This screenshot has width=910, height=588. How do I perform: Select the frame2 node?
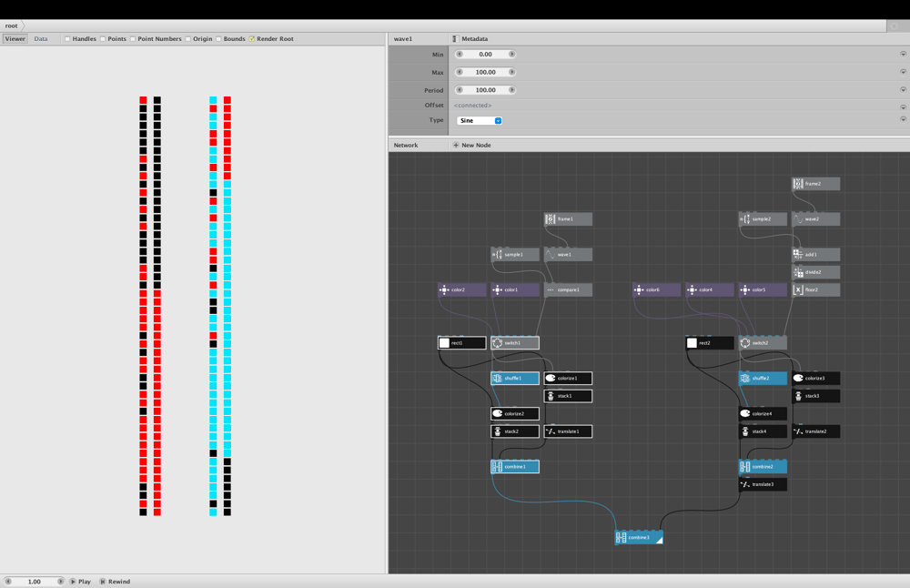click(x=815, y=184)
